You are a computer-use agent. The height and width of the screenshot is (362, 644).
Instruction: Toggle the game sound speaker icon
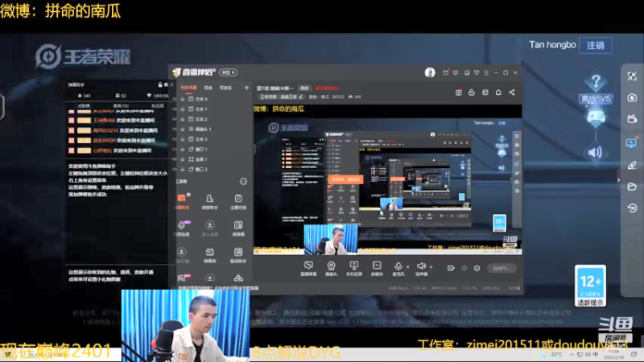pos(595,153)
